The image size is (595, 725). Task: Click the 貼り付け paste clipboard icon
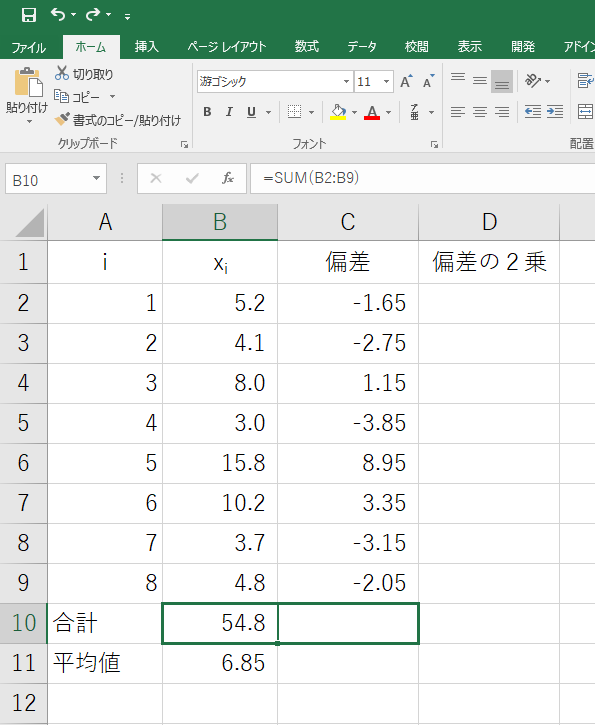coord(28,83)
